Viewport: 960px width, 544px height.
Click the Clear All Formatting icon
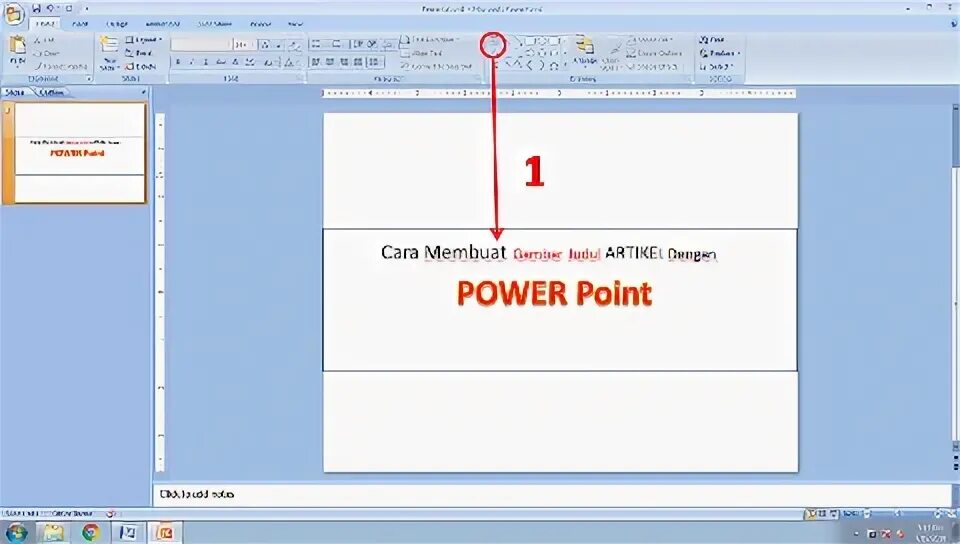(x=295, y=44)
